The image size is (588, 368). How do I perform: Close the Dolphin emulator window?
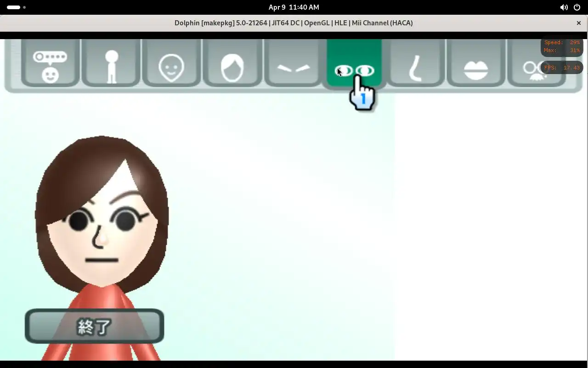[x=578, y=23]
